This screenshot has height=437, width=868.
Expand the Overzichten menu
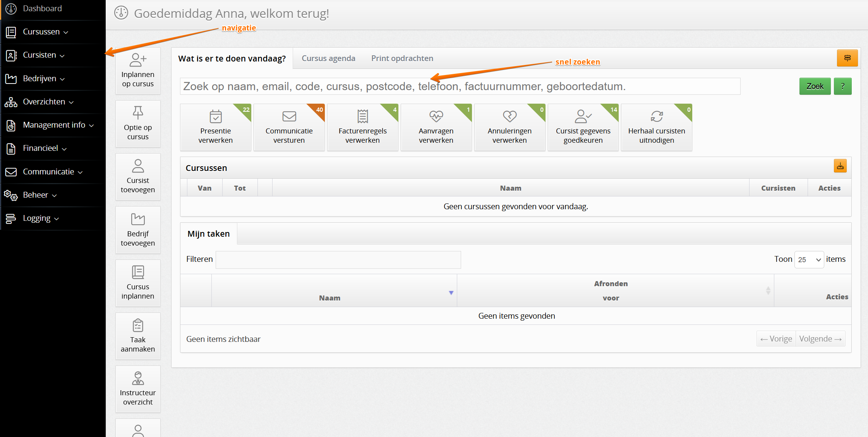[48, 102]
